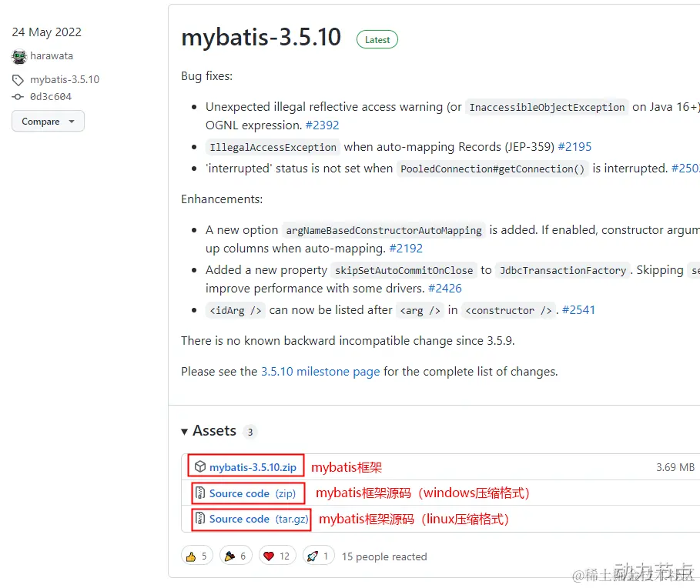Open harawata's profile link
700x588 pixels.
coord(52,55)
